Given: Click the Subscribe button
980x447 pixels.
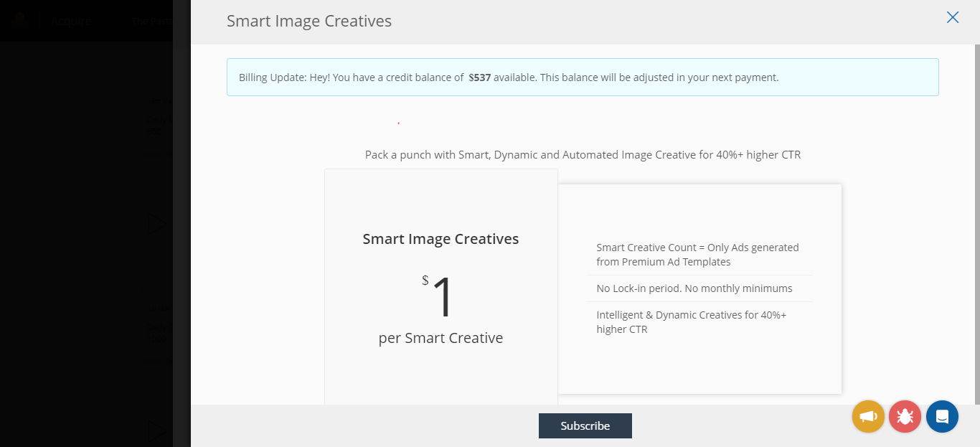Looking at the screenshot, I should coord(585,425).
